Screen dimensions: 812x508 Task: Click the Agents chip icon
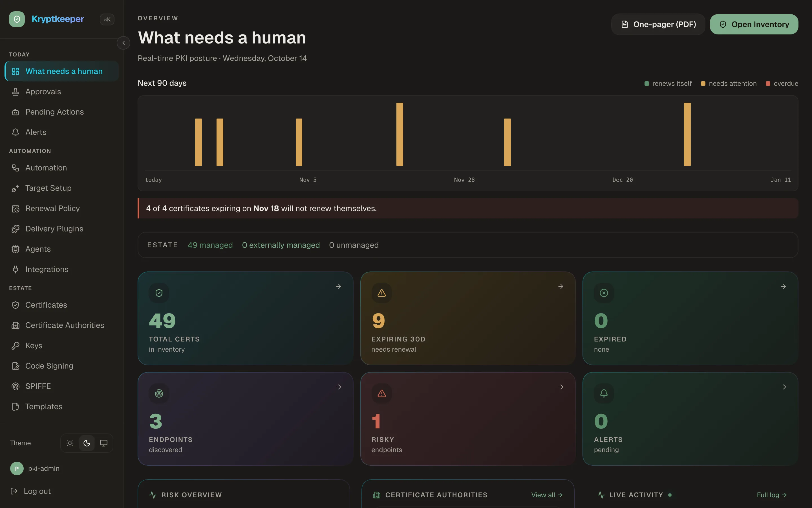tap(16, 249)
